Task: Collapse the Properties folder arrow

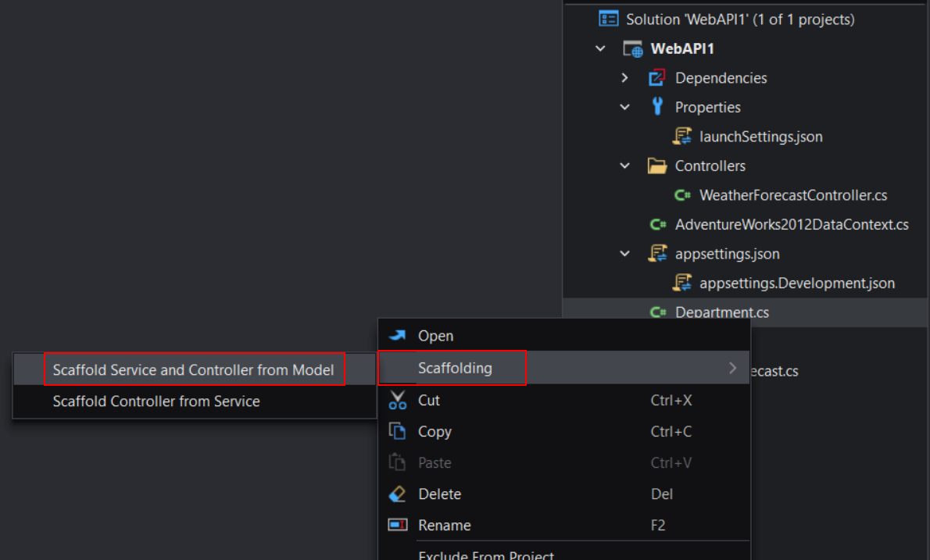Action: [x=624, y=107]
